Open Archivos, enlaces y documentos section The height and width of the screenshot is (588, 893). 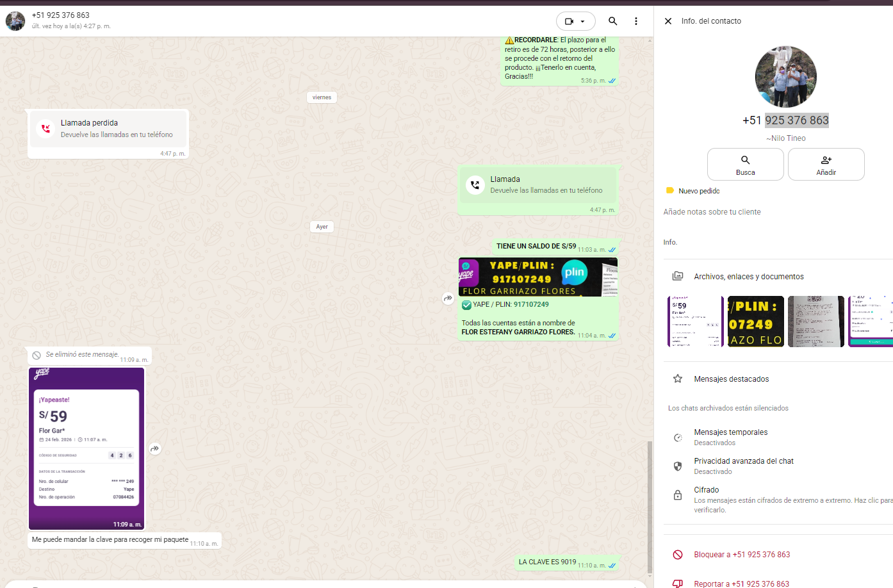(748, 277)
